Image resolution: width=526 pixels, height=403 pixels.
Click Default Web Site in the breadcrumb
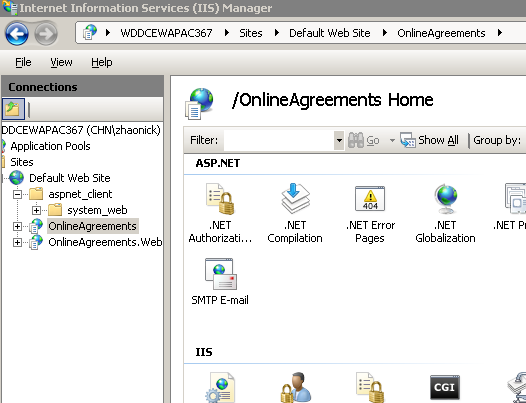tap(330, 33)
